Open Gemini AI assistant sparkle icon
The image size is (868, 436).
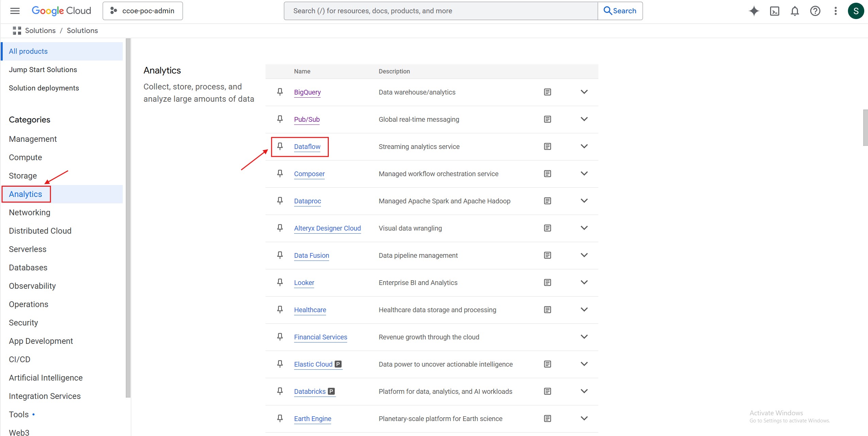coord(754,11)
